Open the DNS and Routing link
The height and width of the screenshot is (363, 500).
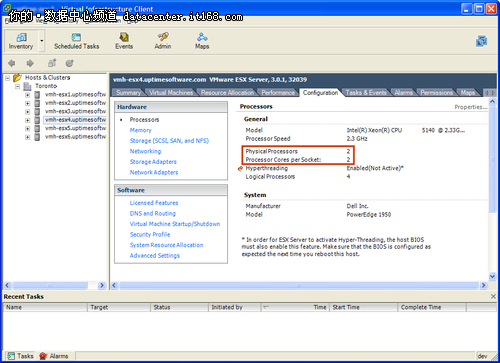pos(153,214)
